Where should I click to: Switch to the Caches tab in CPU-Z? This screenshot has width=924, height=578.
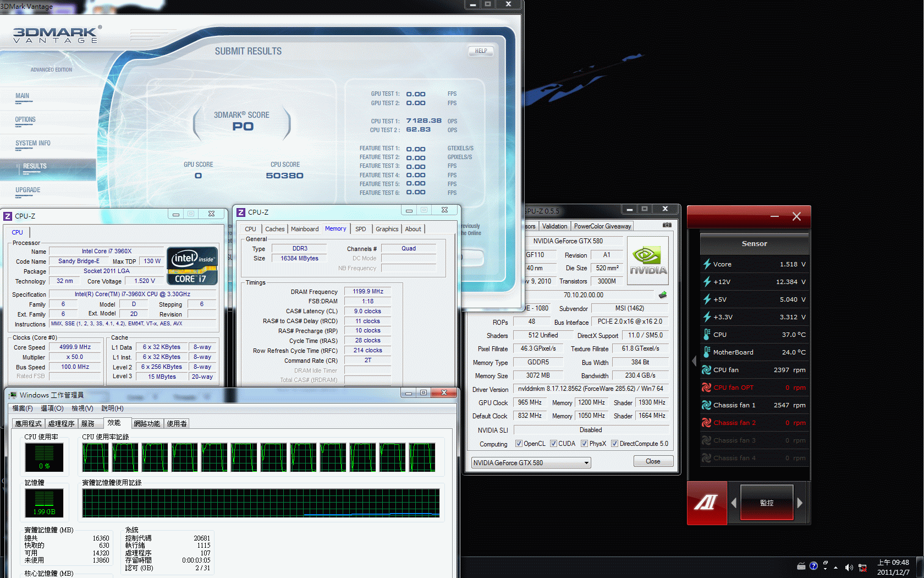click(274, 229)
